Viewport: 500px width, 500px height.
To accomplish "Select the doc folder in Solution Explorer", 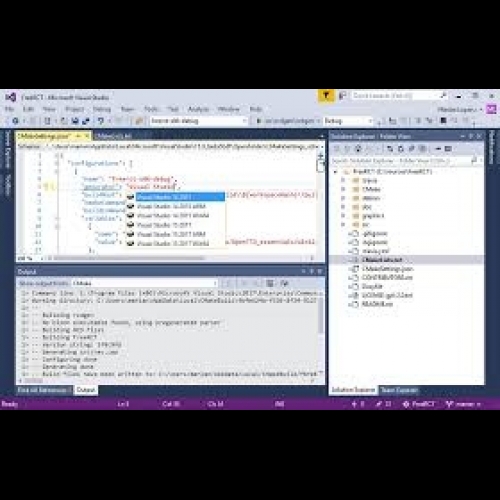I will point(367,207).
